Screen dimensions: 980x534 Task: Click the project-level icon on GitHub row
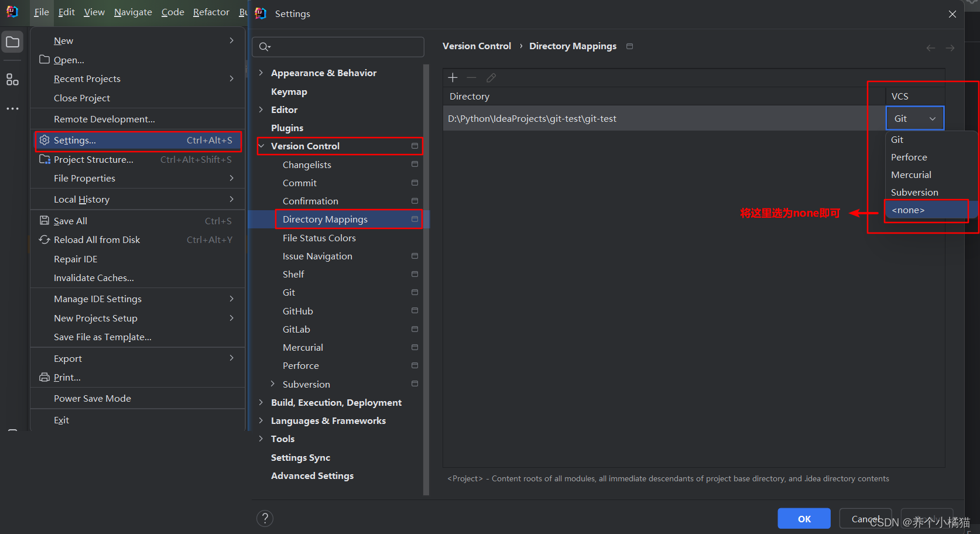tap(414, 310)
